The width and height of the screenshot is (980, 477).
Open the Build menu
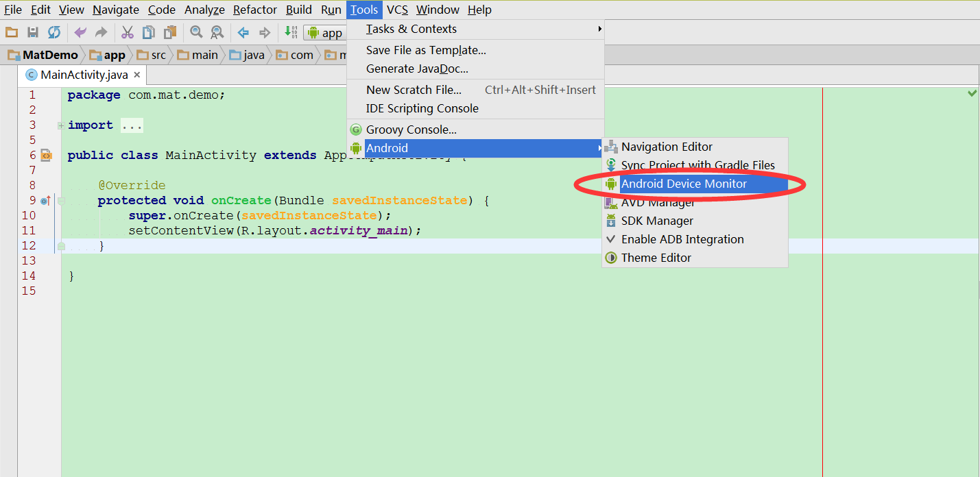pyautogui.click(x=299, y=10)
